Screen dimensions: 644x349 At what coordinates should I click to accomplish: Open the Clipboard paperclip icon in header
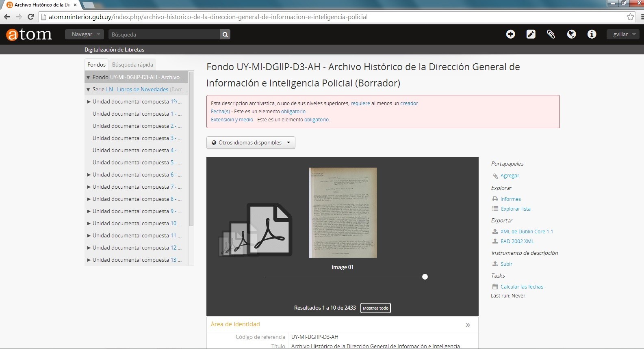[551, 34]
